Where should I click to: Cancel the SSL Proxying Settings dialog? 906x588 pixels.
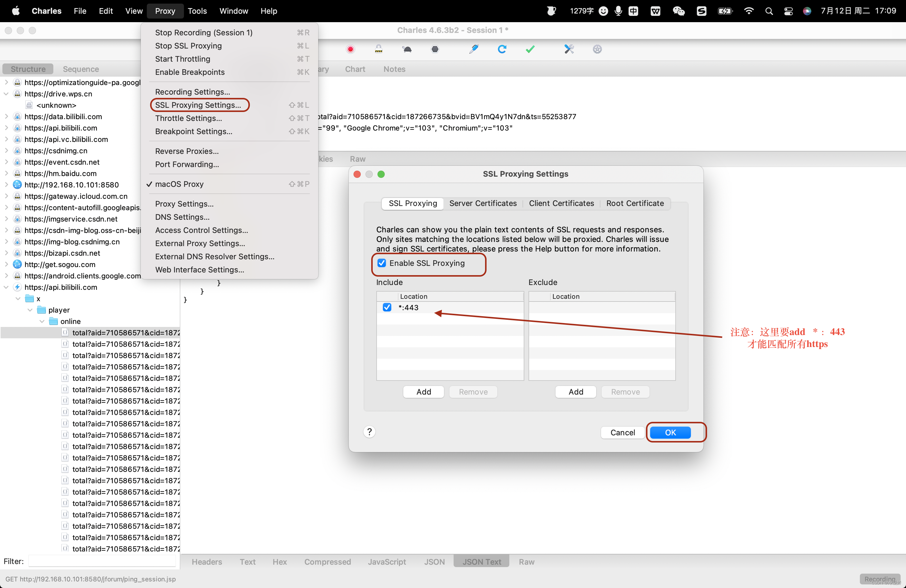point(622,432)
